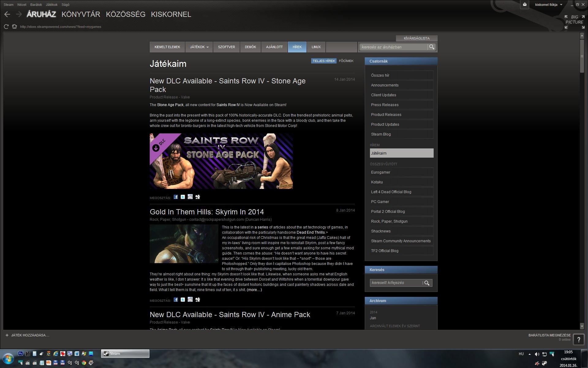Open the Windows Start menu

click(x=8, y=358)
